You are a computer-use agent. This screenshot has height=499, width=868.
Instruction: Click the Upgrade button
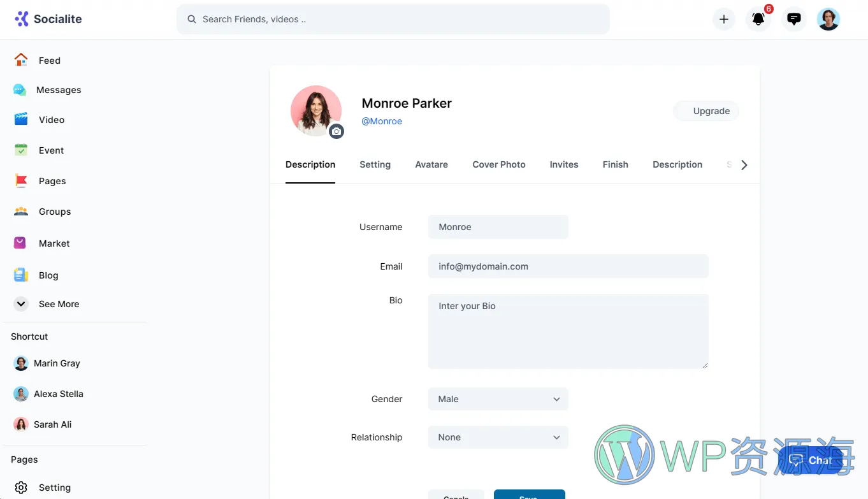[706, 111]
